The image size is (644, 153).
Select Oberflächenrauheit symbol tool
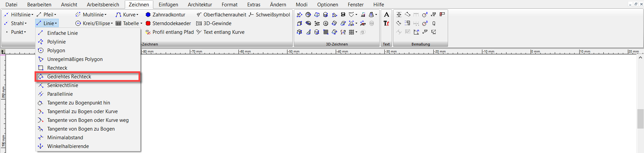(x=221, y=14)
